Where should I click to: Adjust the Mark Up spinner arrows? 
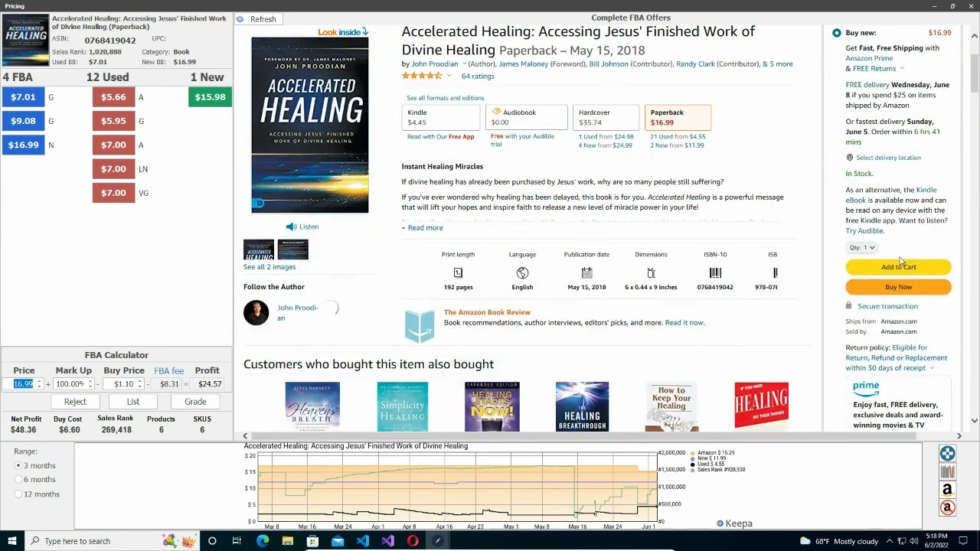(x=90, y=384)
